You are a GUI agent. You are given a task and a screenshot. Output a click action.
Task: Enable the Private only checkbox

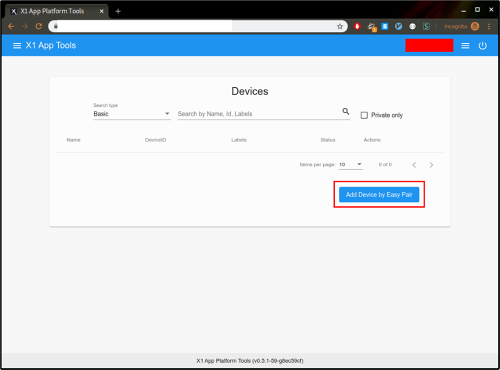[364, 115]
